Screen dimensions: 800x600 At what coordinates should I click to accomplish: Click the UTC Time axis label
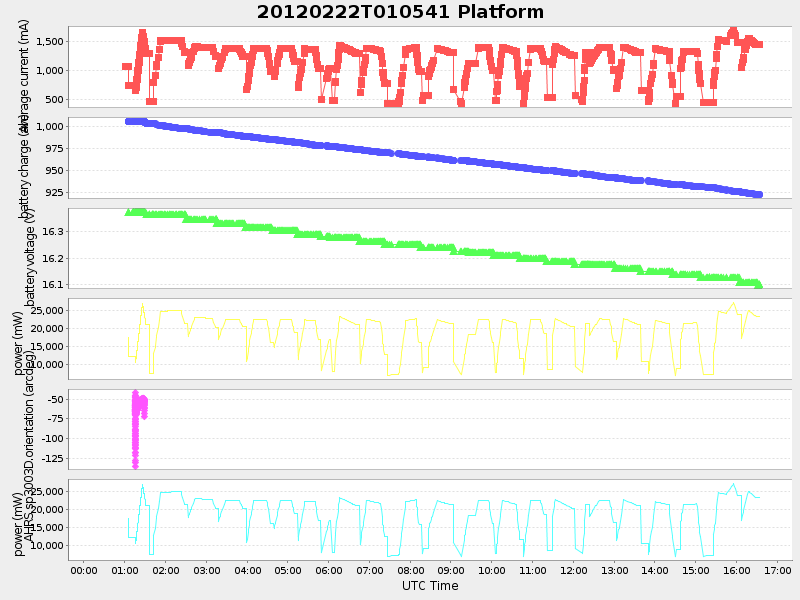(427, 586)
